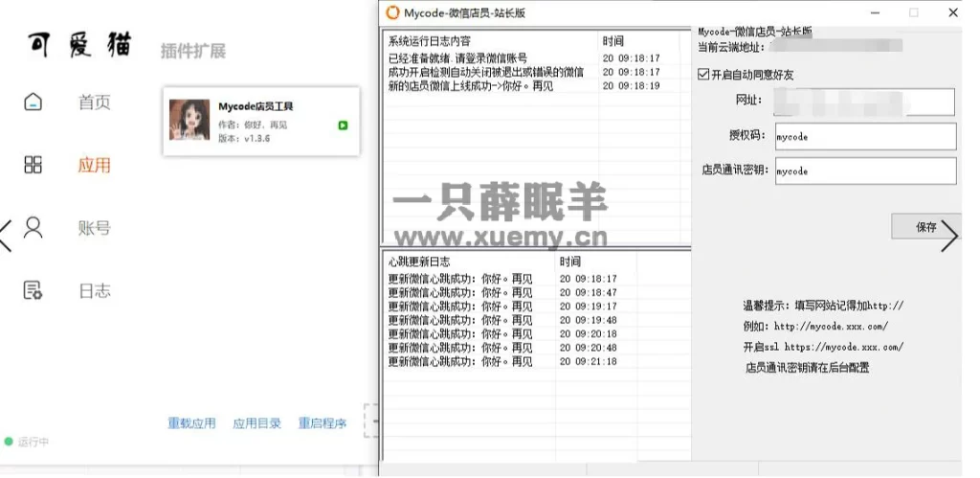Click the 插件扩展 heading
The height and width of the screenshot is (478, 980).
[x=193, y=52]
